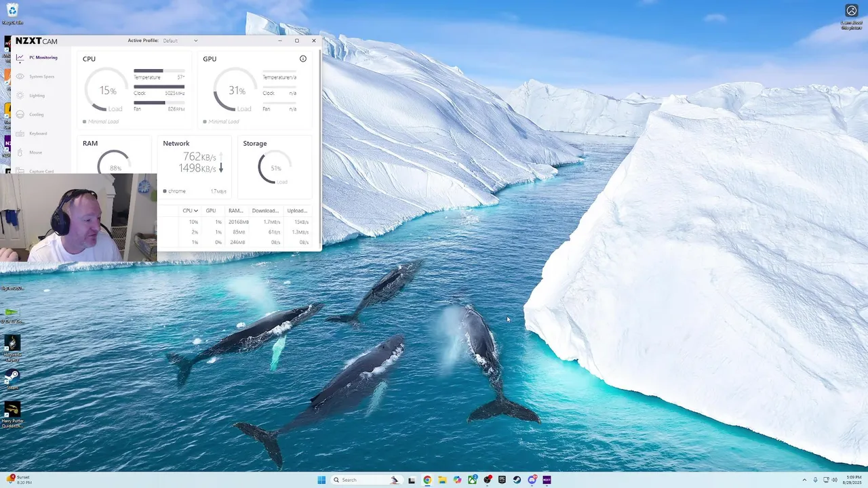This screenshot has height=488, width=868.
Task: Click the Mouse icon in sidebar
Action: 20,152
